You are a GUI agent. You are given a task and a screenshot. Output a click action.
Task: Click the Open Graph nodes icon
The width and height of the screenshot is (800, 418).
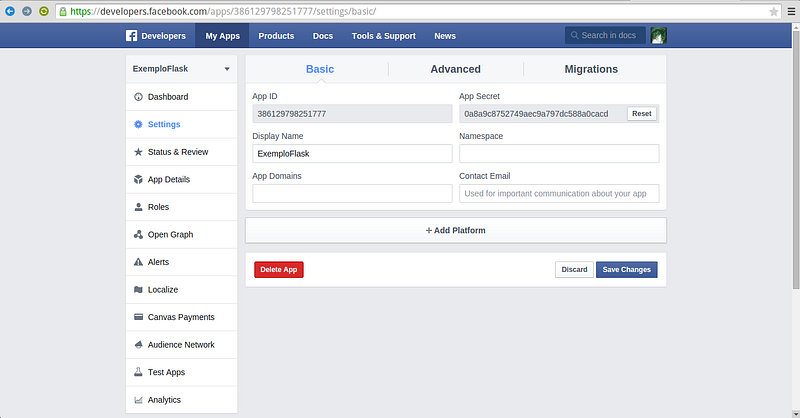(x=138, y=234)
